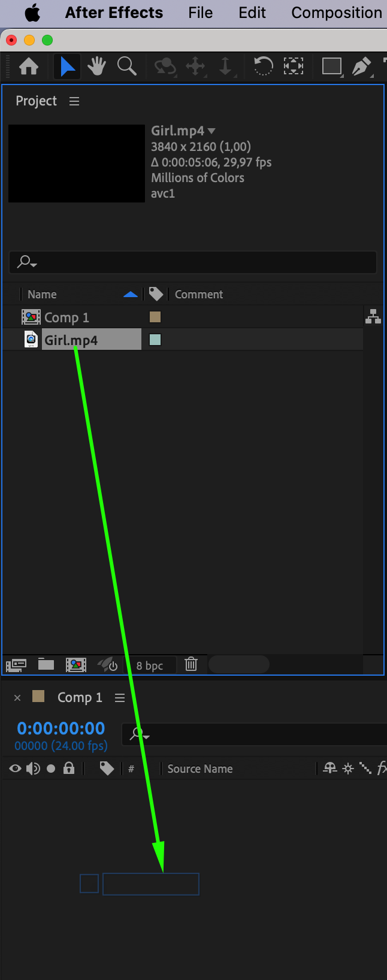Viewport: 387px width, 980px height.
Task: Toggle the Video eye column switch
Action: (x=15, y=769)
